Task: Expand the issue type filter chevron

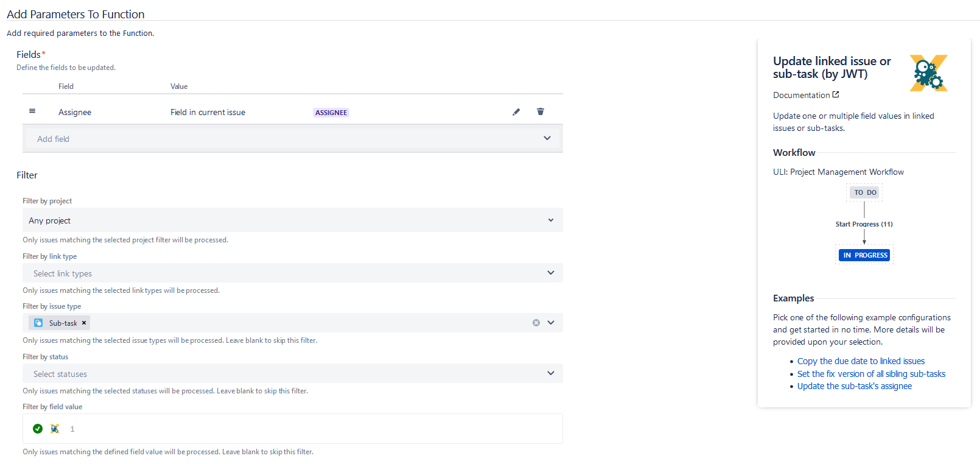Action: (551, 323)
